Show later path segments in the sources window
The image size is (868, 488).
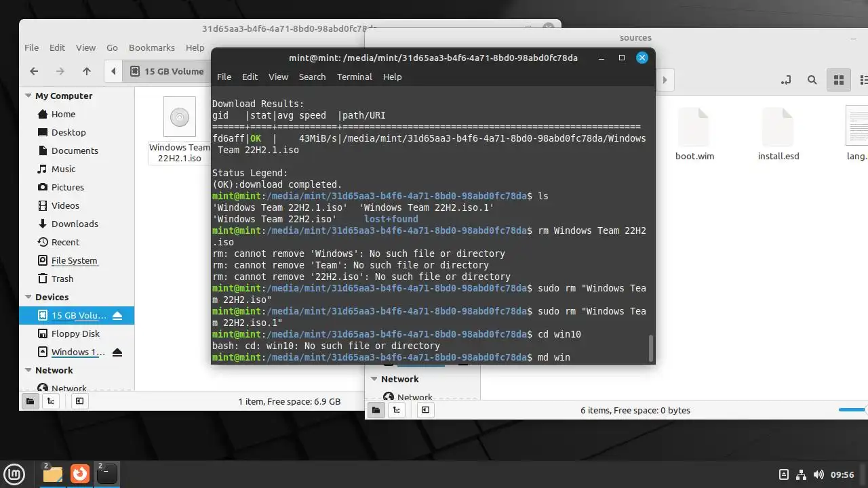point(665,80)
